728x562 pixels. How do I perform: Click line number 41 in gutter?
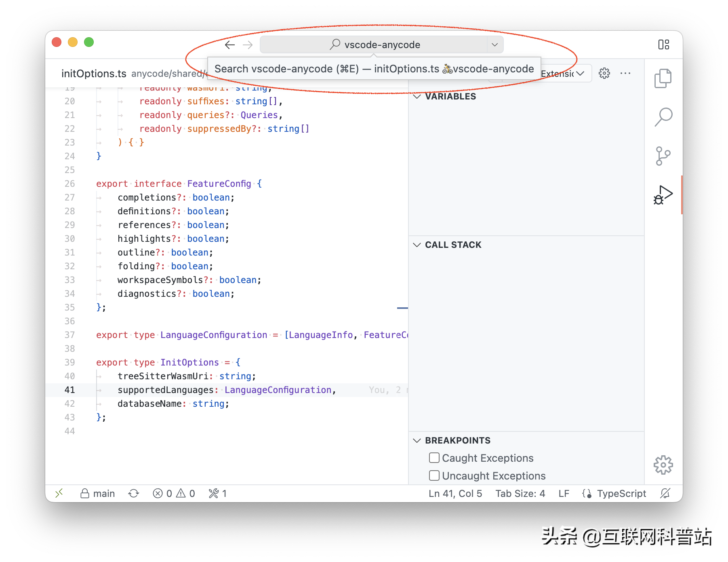click(70, 390)
